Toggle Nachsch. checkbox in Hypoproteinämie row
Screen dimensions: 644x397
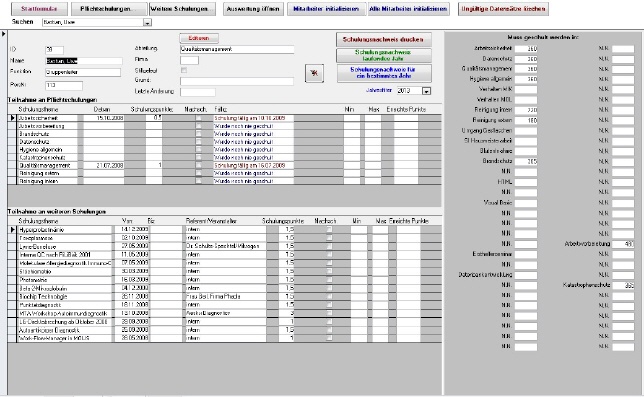329,229
